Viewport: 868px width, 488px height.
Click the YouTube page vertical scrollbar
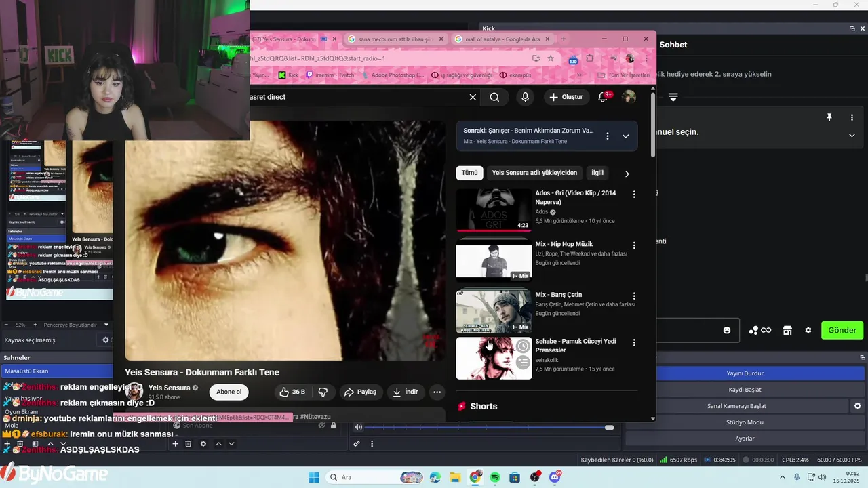pyautogui.click(x=653, y=125)
